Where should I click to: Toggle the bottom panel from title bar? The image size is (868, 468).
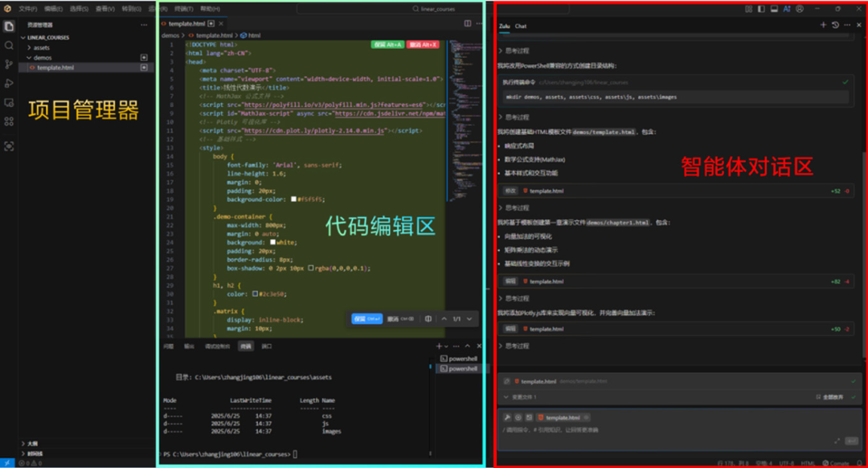(x=774, y=9)
